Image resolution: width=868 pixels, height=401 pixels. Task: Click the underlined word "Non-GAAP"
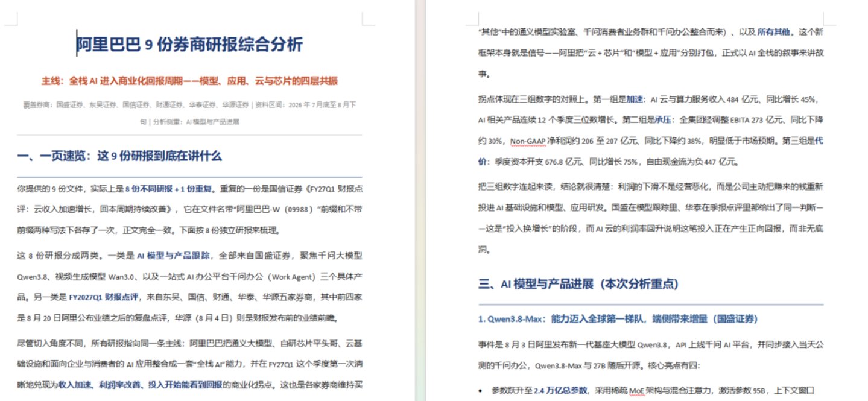[x=529, y=141]
